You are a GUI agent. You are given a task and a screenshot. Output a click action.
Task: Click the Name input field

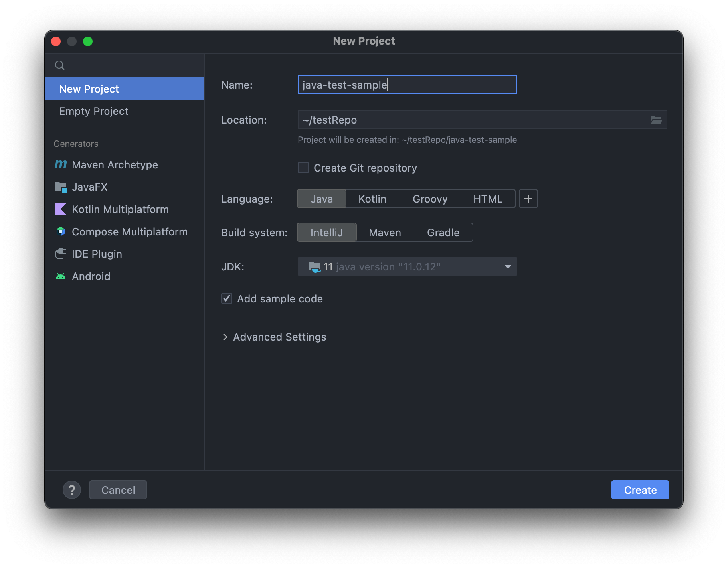pos(407,85)
